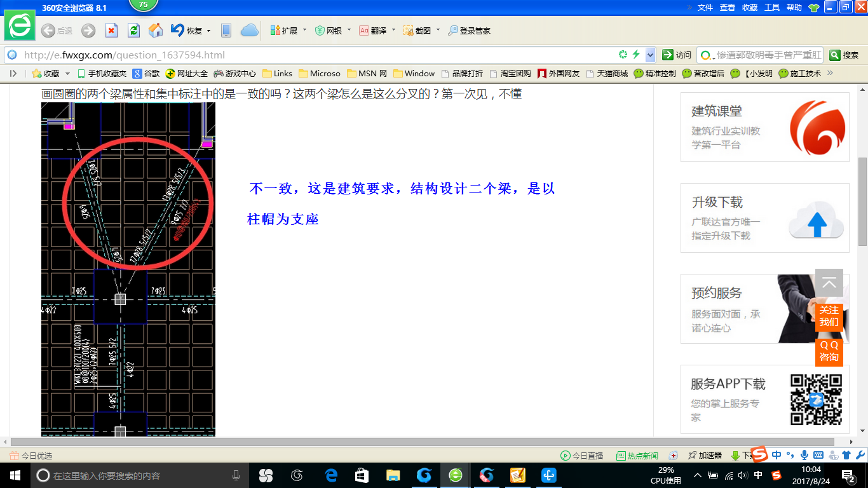Show more bookmarks with chevron
This screenshot has height=488, width=868.
point(829,73)
